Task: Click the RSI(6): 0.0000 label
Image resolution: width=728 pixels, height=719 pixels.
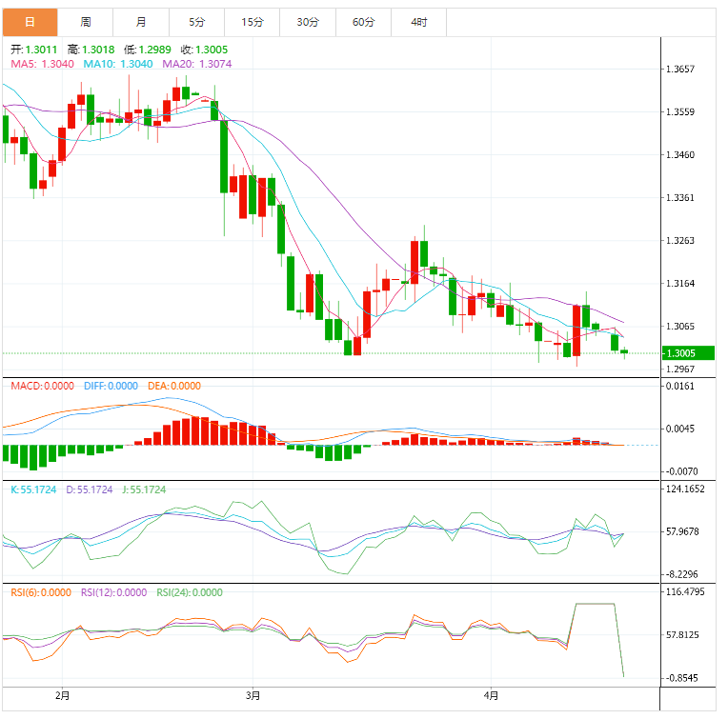Action: (x=41, y=593)
